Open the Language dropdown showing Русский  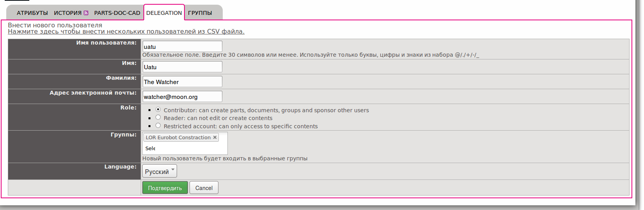[x=159, y=171]
